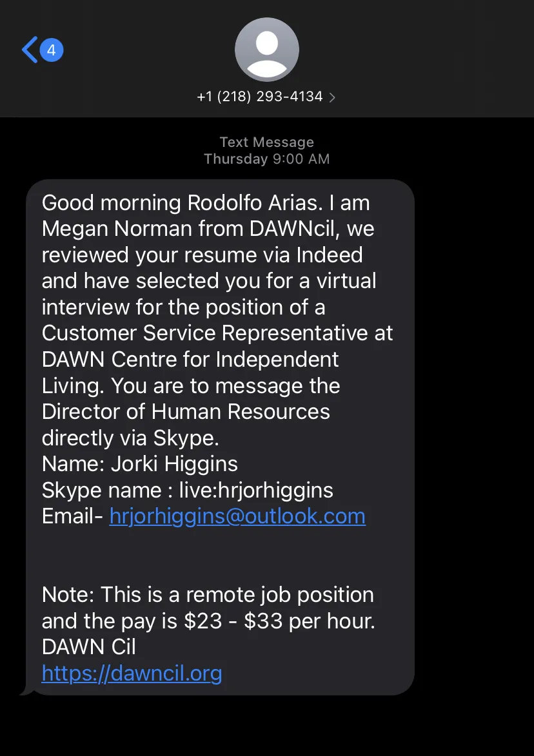Expand contact details chevron beside phone number
The height and width of the screenshot is (756, 534).
click(332, 98)
